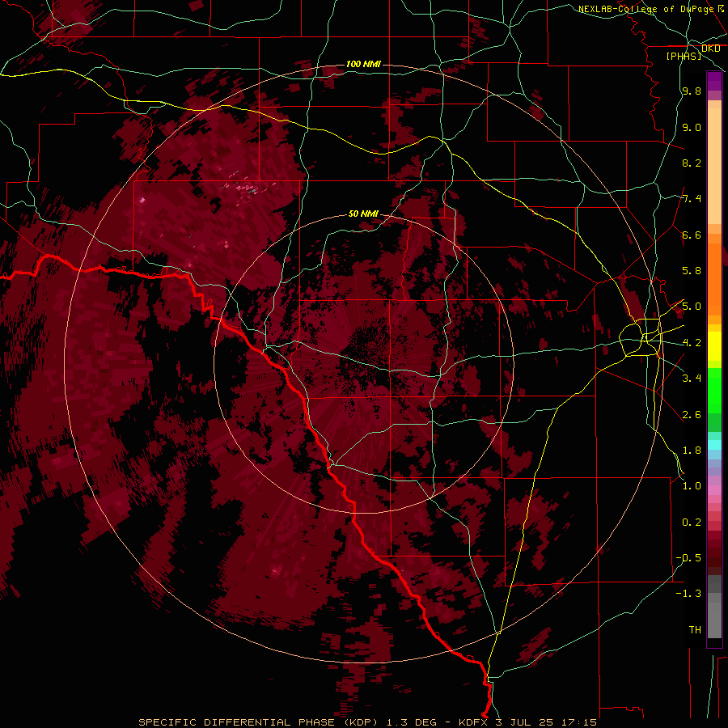Image resolution: width=728 pixels, height=728 pixels.
Task: Click the bright green segment of color bar
Action: tap(714, 390)
